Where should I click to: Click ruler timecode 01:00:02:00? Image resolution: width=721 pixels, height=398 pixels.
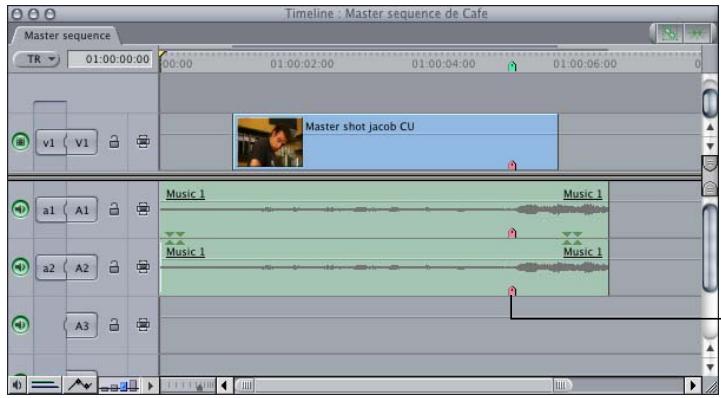[x=302, y=64]
